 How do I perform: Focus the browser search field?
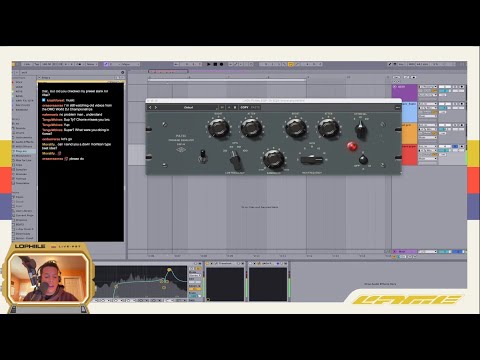pos(70,72)
